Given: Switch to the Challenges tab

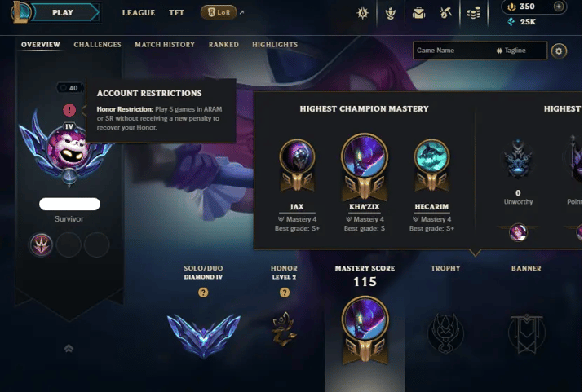Looking at the screenshot, I should [x=98, y=45].
